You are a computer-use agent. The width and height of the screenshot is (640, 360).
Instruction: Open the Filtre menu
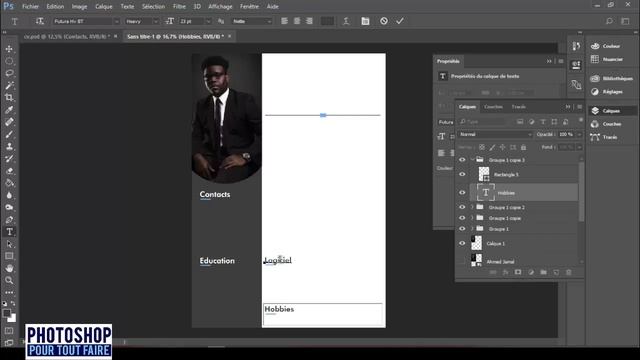(x=179, y=7)
